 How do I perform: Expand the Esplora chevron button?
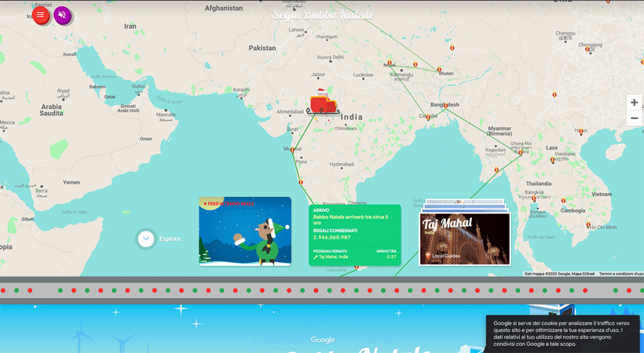(146, 239)
